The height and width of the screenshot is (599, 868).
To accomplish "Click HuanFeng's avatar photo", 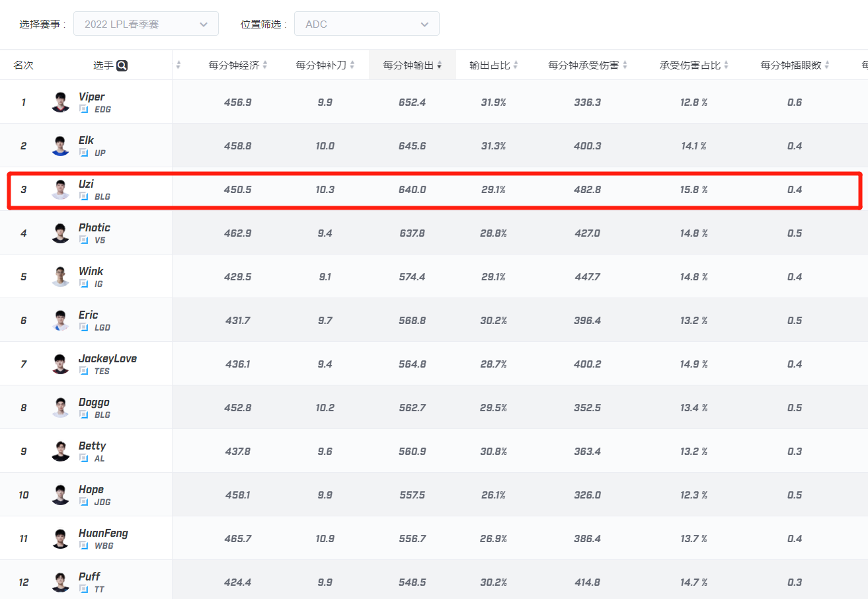I will coord(60,538).
